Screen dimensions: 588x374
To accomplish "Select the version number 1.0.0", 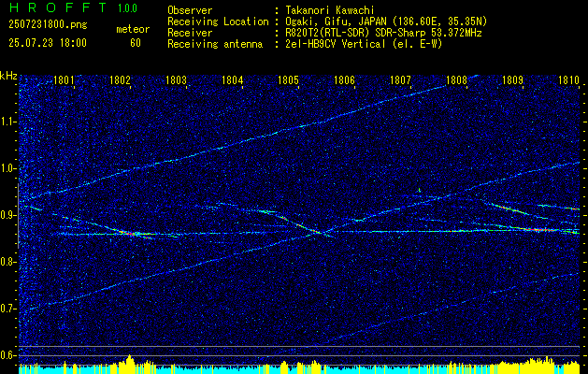I will [x=127, y=8].
